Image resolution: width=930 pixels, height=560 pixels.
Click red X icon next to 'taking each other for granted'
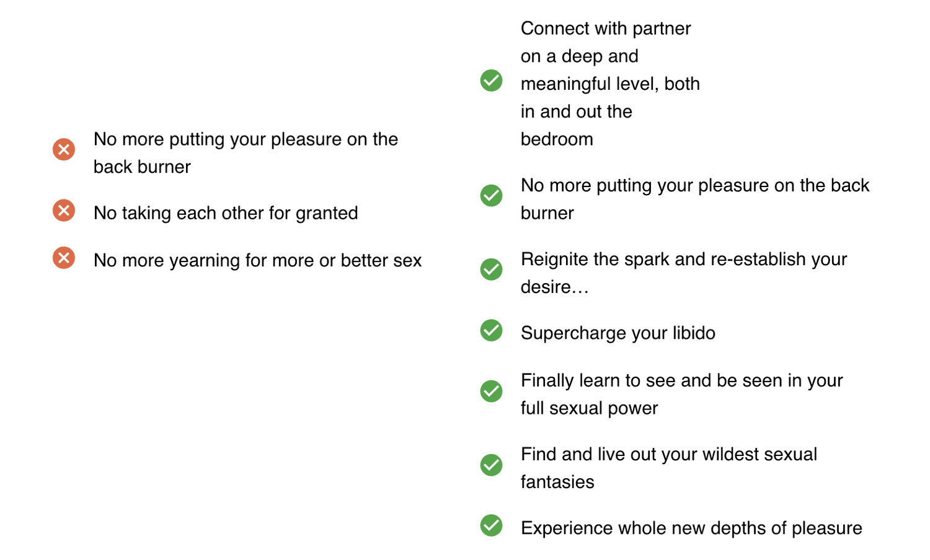pos(64,211)
